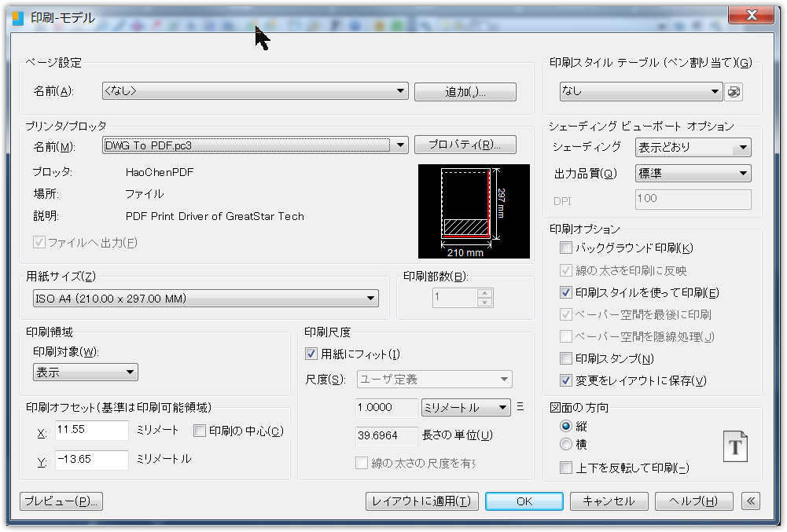Open the ミリメートル units dropdown
Image resolution: width=787 pixels, height=532 pixels.
coord(465,408)
